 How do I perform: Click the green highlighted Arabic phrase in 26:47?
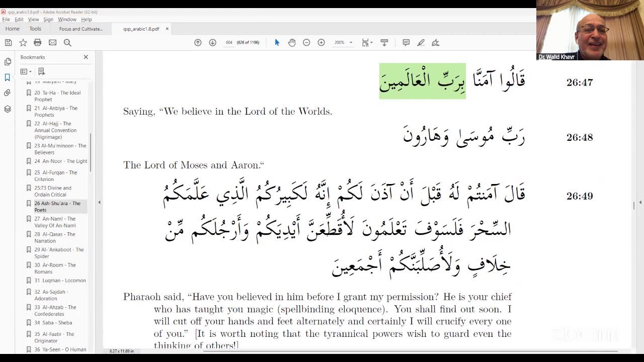coord(423,81)
